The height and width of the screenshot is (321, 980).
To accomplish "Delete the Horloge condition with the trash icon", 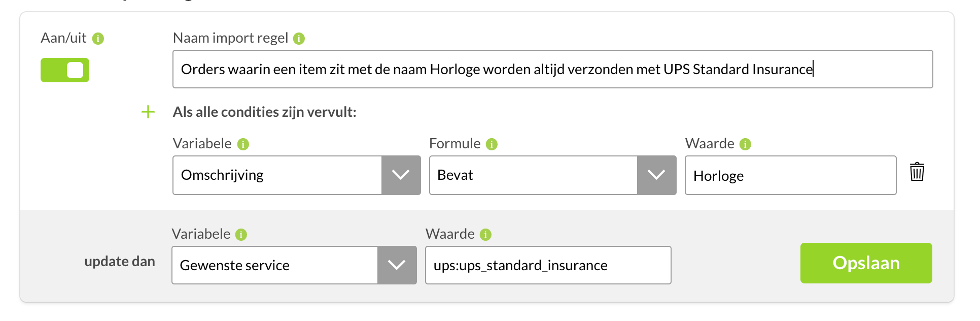I will (917, 172).
